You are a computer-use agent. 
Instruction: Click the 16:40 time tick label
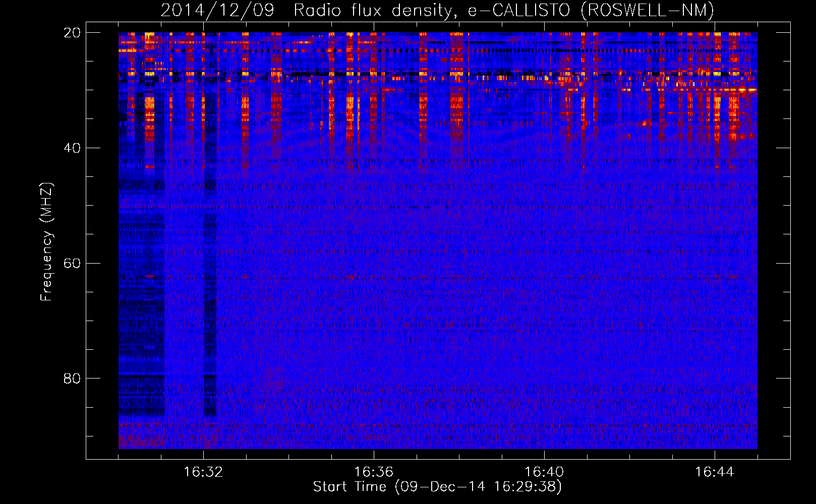pyautogui.click(x=544, y=472)
